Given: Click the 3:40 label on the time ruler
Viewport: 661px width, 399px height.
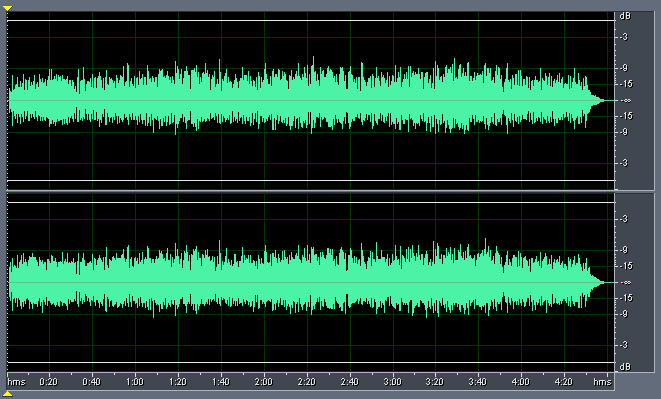Looking at the screenshot, I should click(478, 382).
